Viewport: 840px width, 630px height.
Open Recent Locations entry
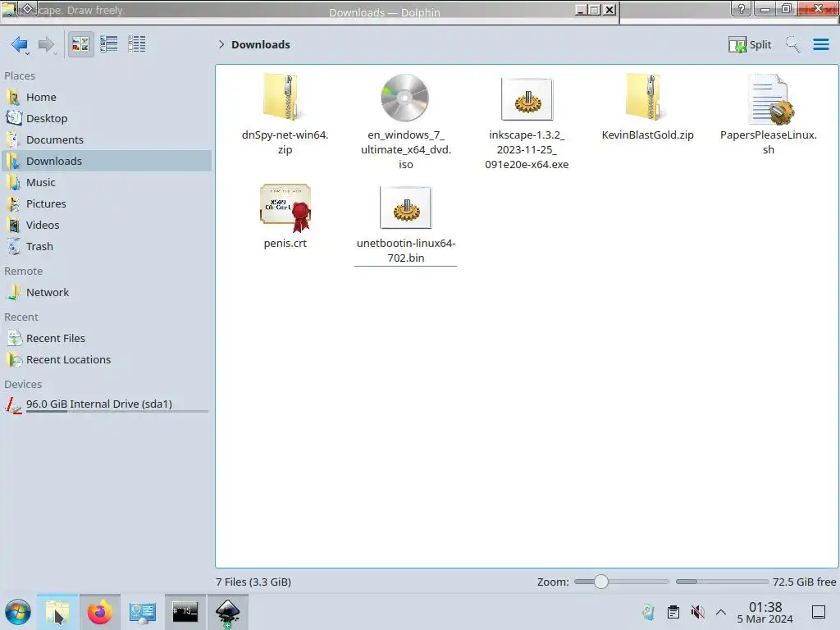click(x=107, y=360)
